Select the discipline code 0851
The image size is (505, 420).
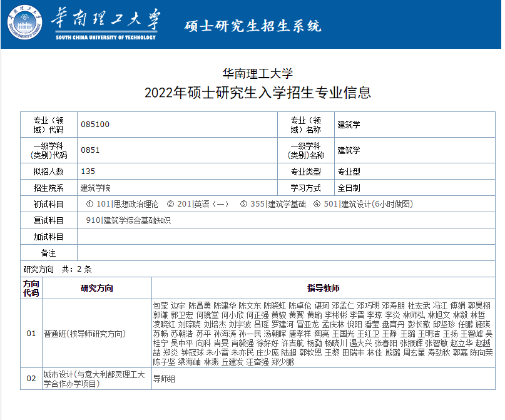[90, 150]
